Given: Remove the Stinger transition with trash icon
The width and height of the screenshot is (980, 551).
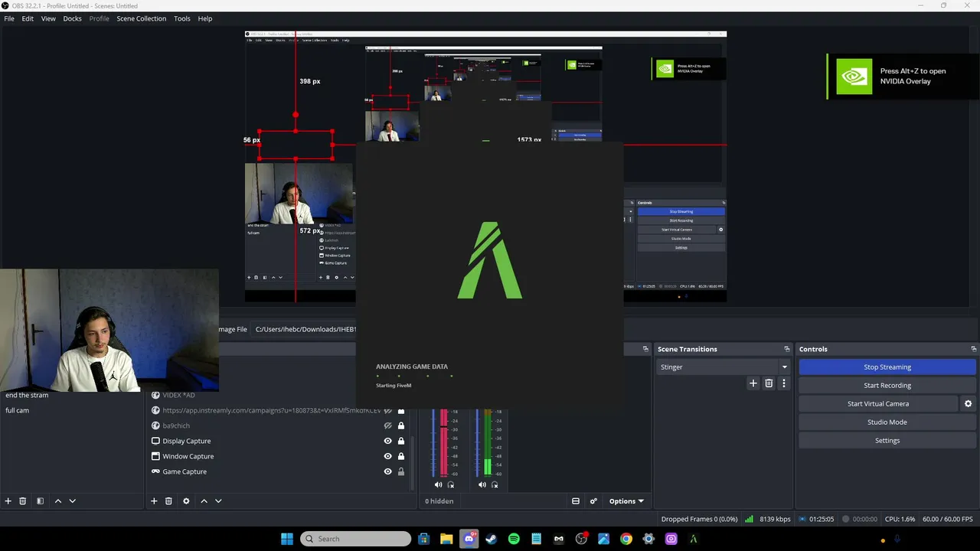Looking at the screenshot, I should (x=769, y=383).
